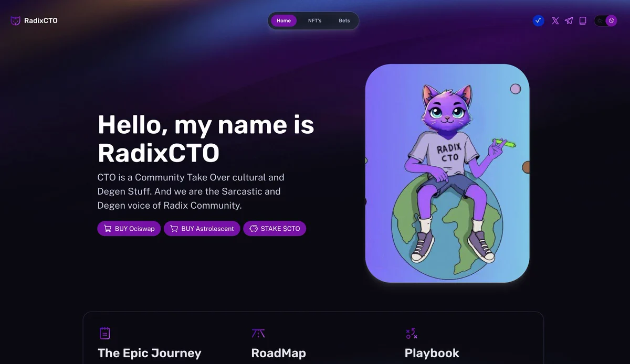Click the strategy icon above Playbook
Viewport: 630px width, 364px height.
click(411, 333)
